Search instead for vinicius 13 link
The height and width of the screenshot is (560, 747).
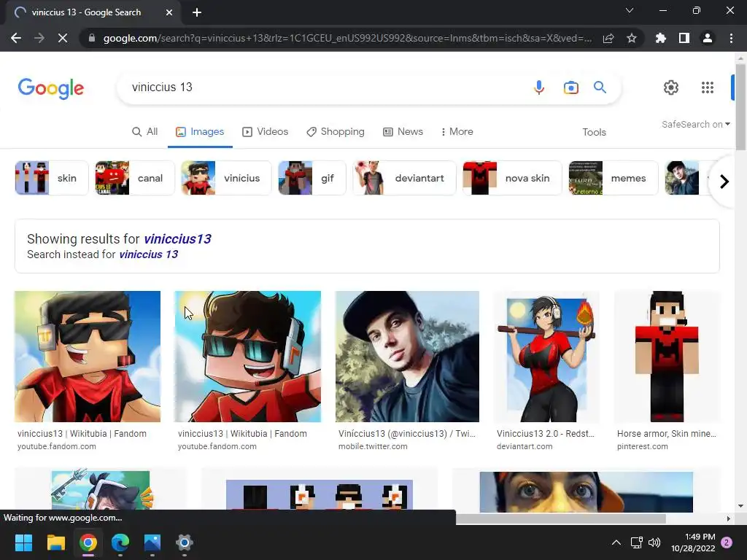[149, 254]
